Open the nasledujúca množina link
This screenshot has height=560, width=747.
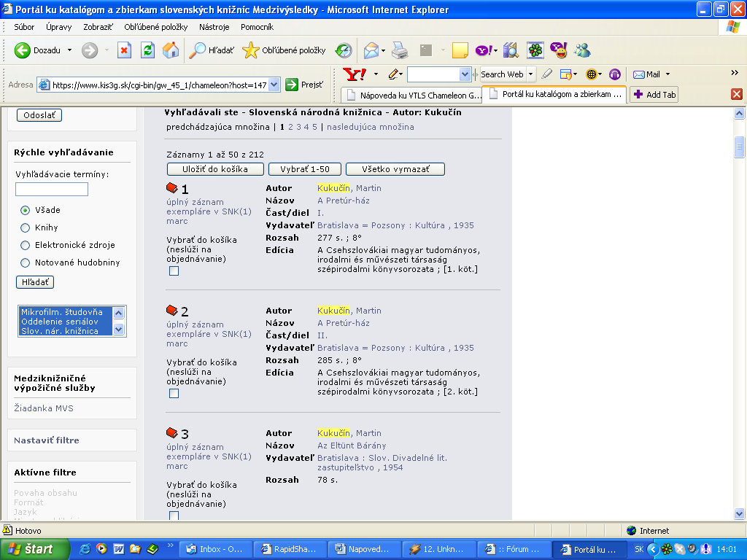coord(370,127)
